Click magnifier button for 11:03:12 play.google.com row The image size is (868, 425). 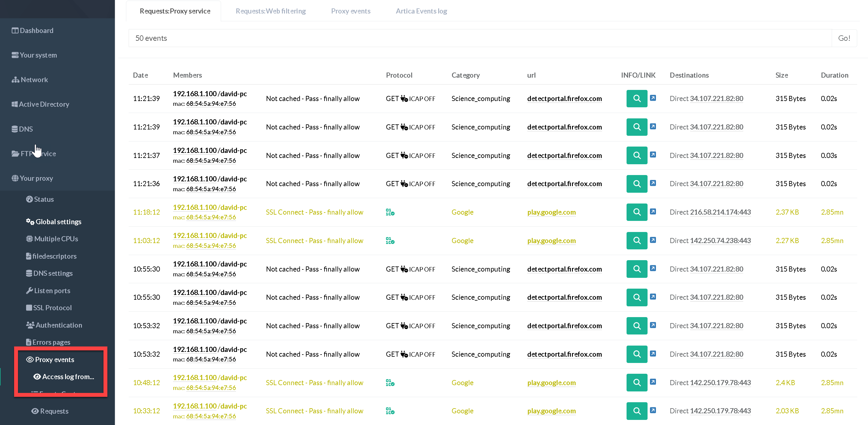[636, 240]
